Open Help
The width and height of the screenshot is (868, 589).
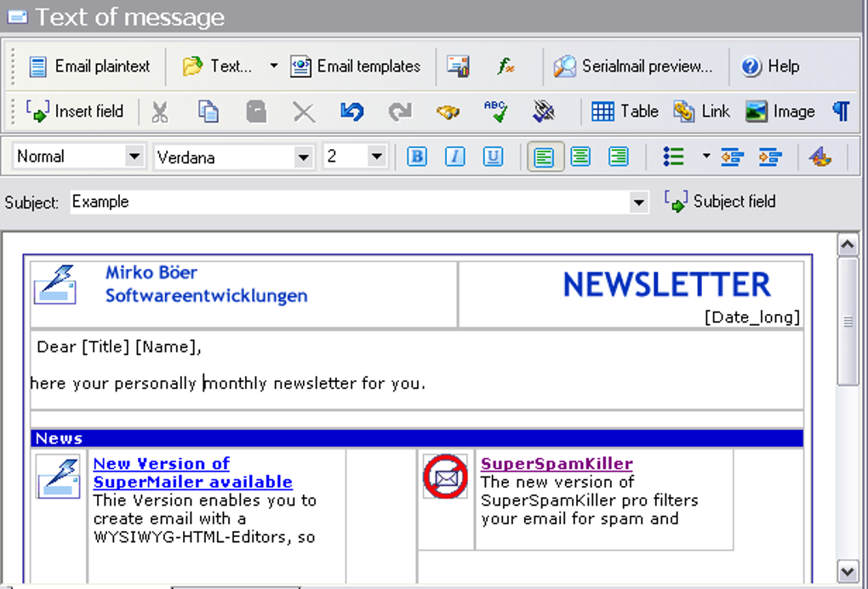pos(770,66)
